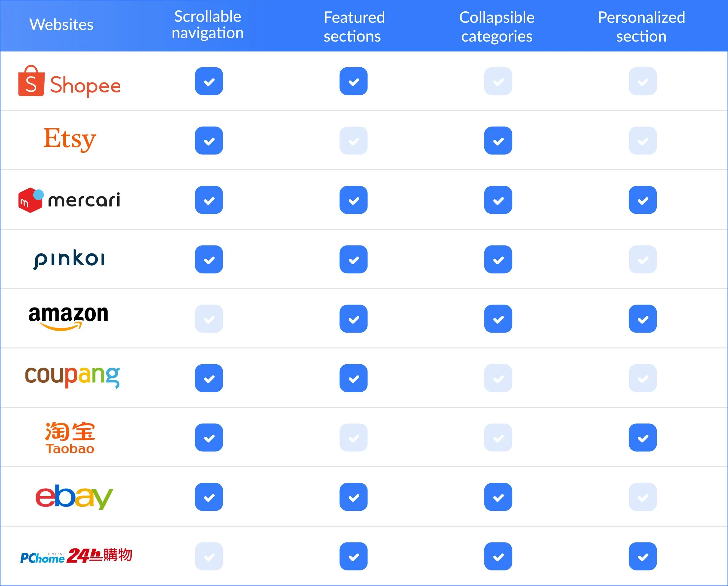Uncheck Taobao's personalized section checkbox
The height and width of the screenshot is (586, 728).
642,438
